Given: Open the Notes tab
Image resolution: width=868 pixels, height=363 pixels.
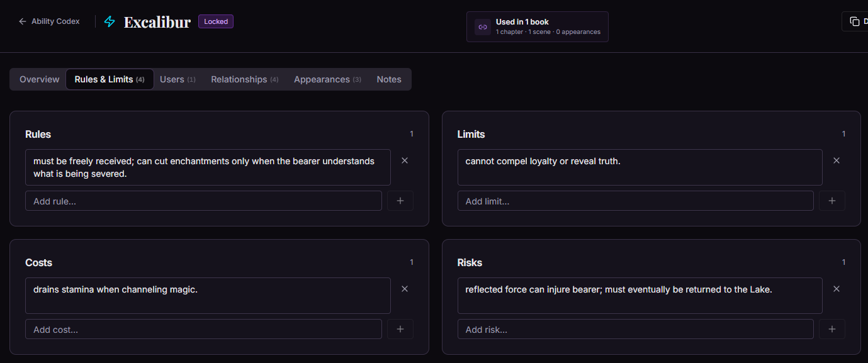Looking at the screenshot, I should coord(389,79).
